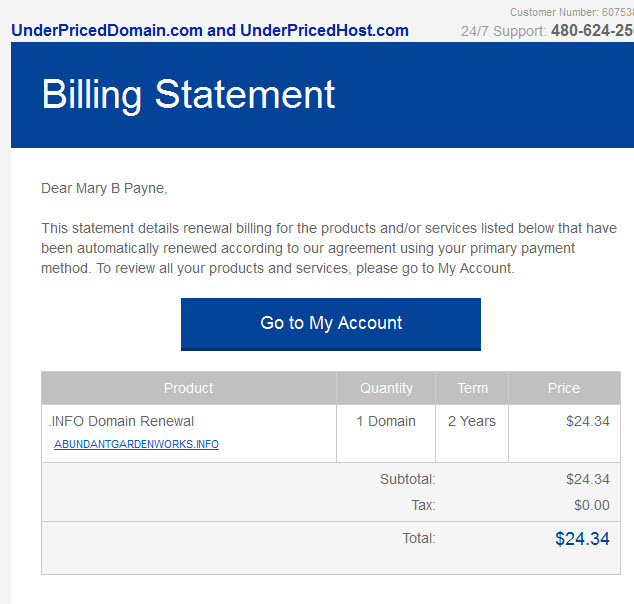Click the 2 Years term cell
This screenshot has width=634, height=604.
coord(471,421)
